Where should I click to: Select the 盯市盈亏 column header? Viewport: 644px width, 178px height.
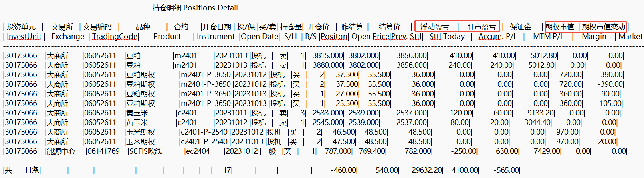(481, 27)
